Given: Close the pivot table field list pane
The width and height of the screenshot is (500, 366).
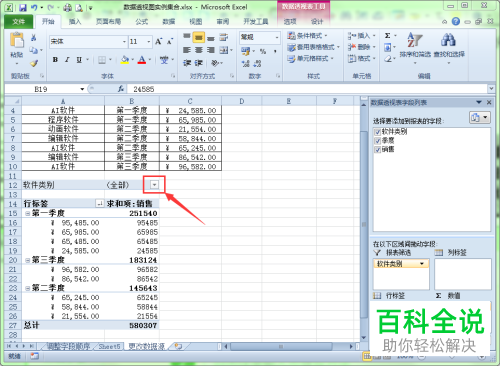Looking at the screenshot, I should (489, 102).
